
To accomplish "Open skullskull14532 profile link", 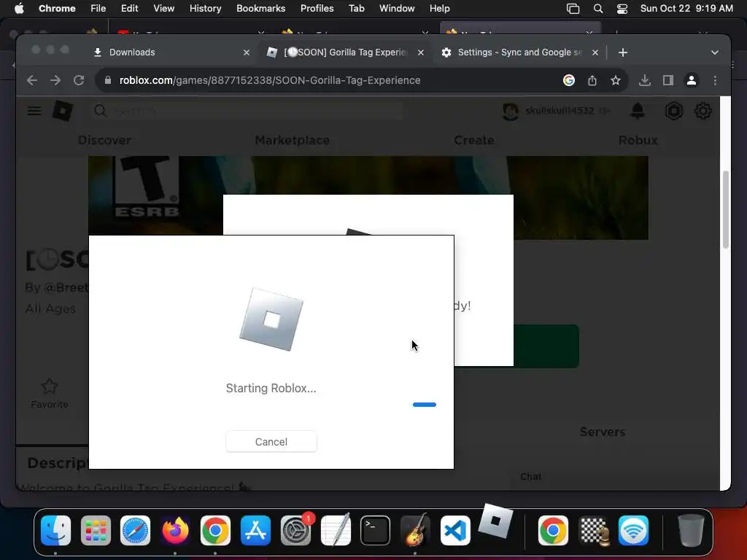I will 555,111.
